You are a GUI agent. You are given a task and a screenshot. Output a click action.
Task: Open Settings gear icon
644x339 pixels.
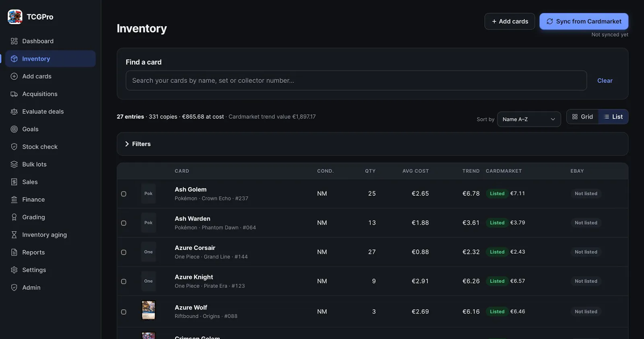14,270
